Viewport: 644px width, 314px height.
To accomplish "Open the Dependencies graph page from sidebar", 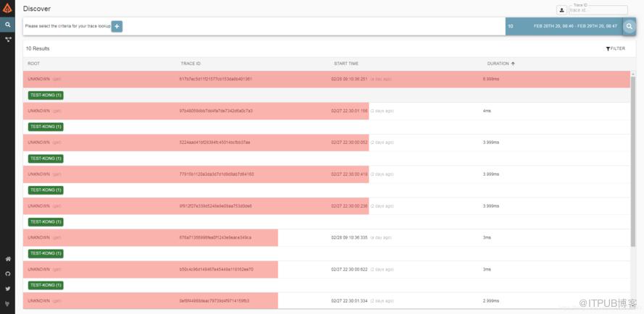I will pyautogui.click(x=7, y=40).
